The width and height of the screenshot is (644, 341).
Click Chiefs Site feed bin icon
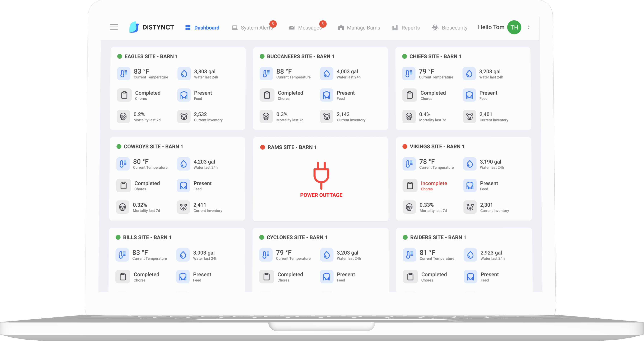469,95
